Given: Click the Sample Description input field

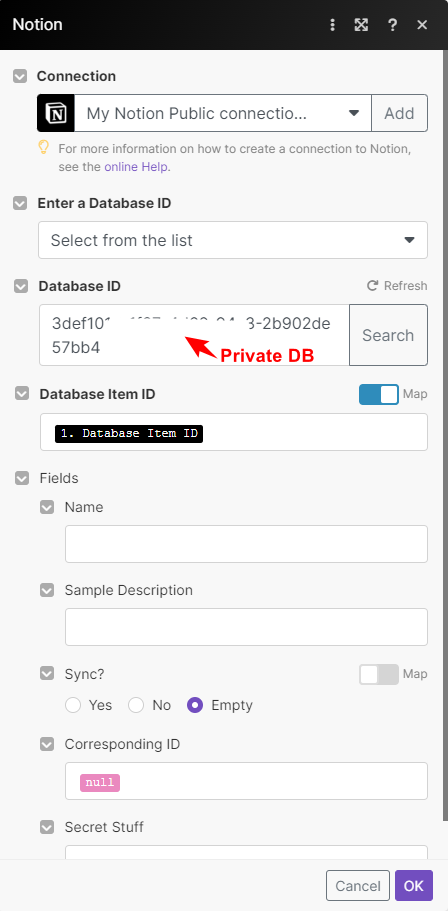Looking at the screenshot, I should [x=246, y=627].
